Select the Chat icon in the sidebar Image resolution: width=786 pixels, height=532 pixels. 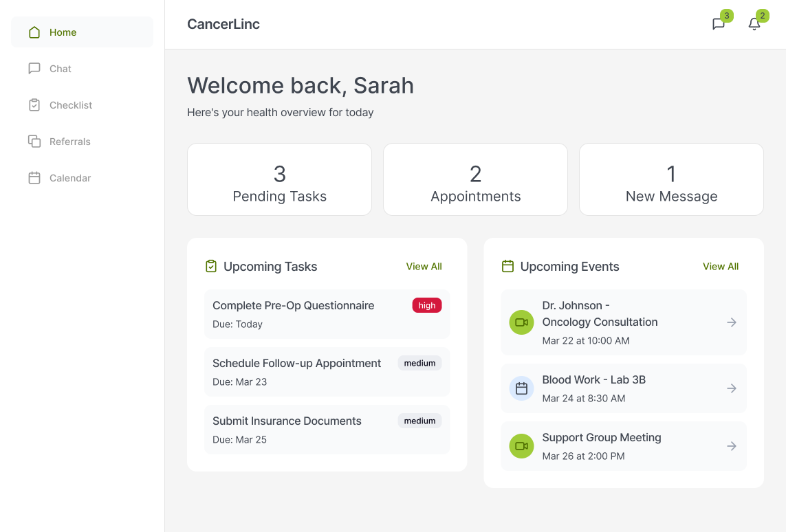(x=34, y=68)
